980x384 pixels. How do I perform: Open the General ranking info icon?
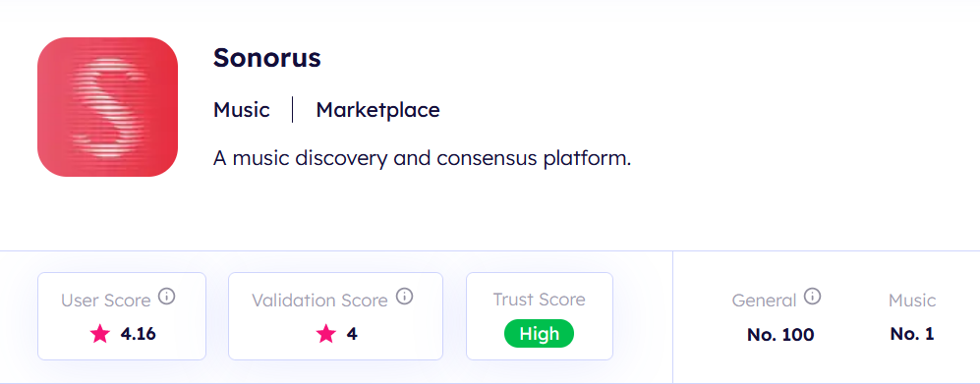tap(812, 296)
